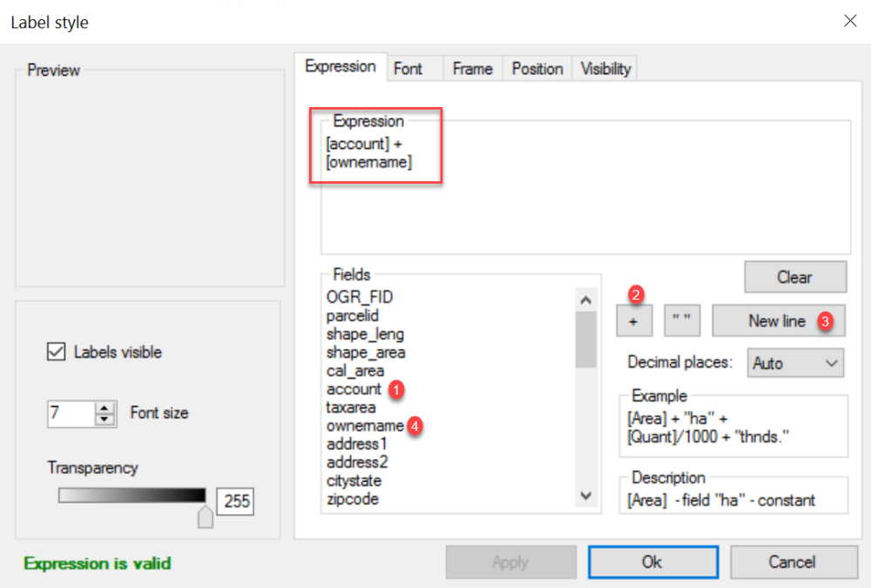Image resolution: width=871 pixels, height=588 pixels.
Task: Cancel the Label style dialog
Action: (793, 561)
